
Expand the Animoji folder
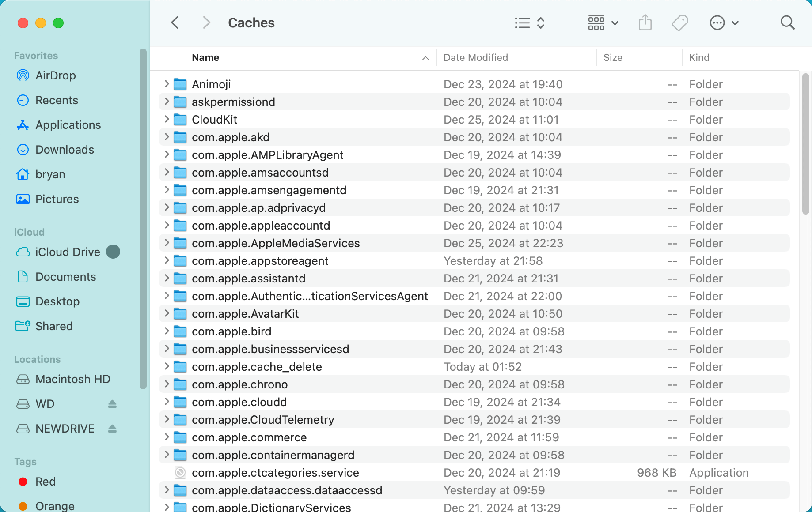(x=167, y=84)
